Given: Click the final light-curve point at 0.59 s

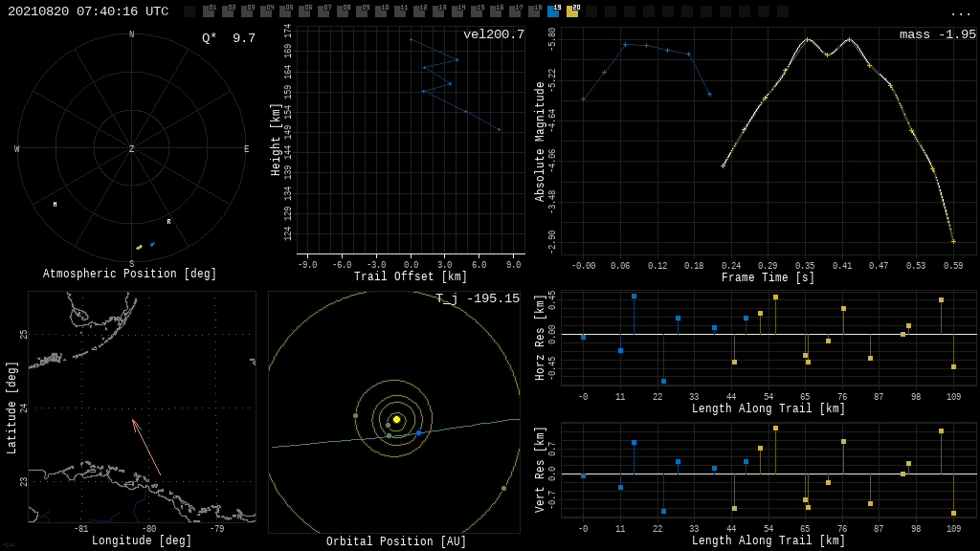Looking at the screenshot, I should click(x=953, y=241).
